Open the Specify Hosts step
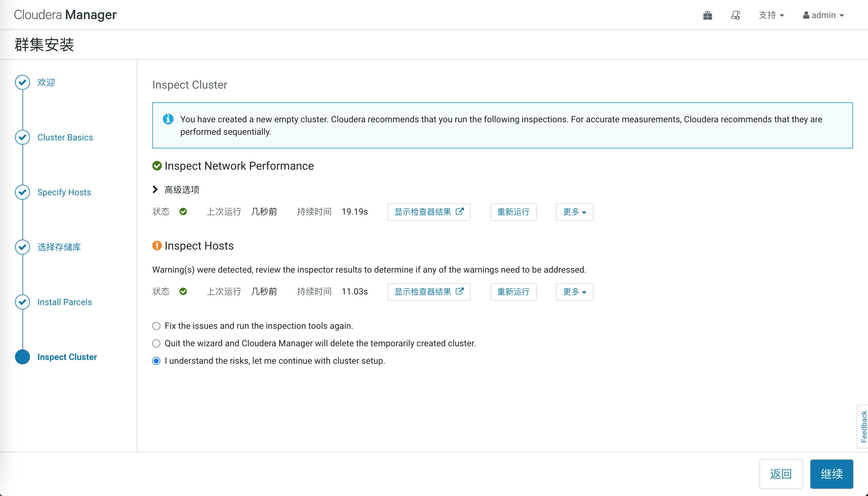 click(x=64, y=192)
